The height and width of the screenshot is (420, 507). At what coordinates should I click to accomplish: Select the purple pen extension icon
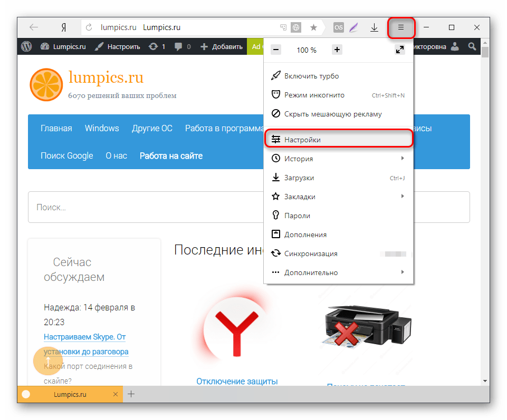353,27
